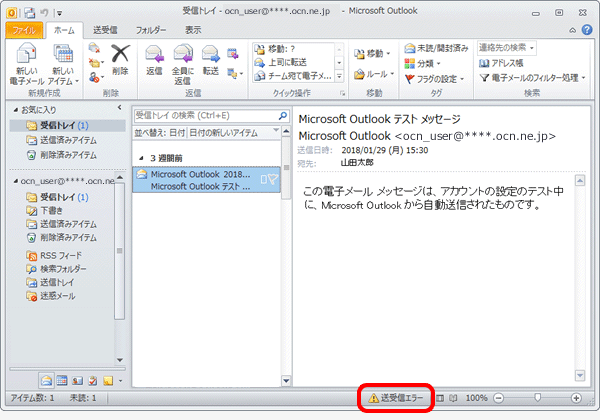Screen dimensions: 600x420
Task: Expand the quick steps gallery
Action: 339,77
